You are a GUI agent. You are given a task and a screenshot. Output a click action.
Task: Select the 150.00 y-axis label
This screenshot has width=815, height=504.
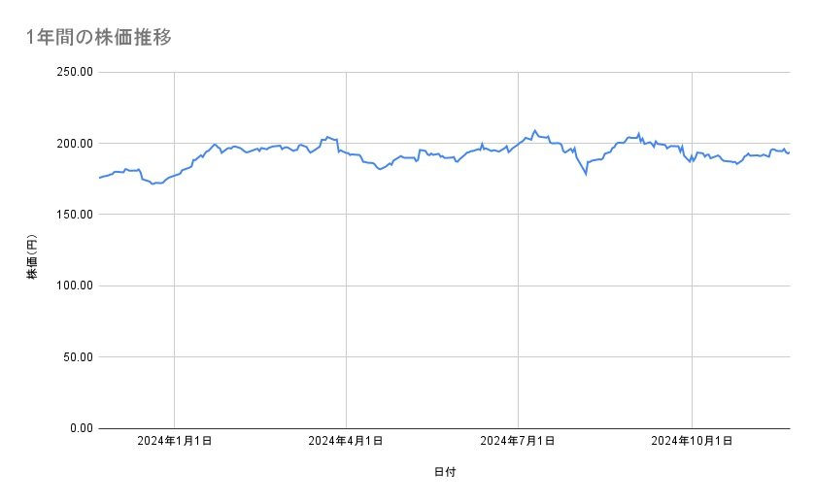coord(74,215)
